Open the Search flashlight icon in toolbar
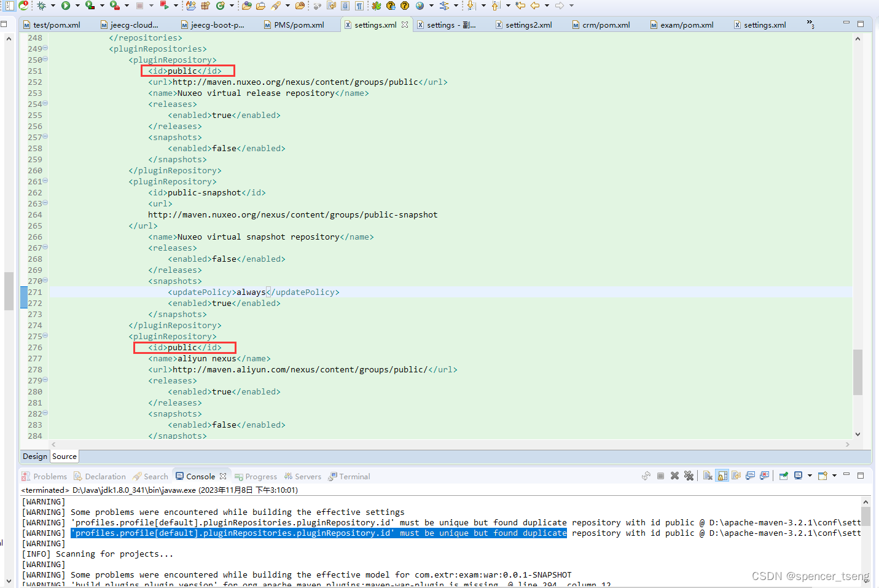Screen dimensions: 879x588 point(275,6)
